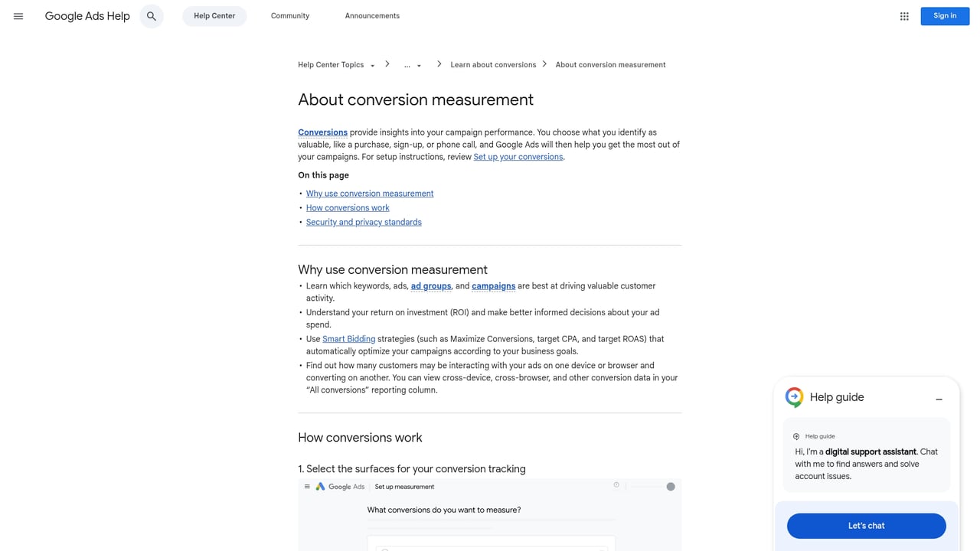
Task: Navigate to Learn about conversions breadcrumb
Action: pos(492,64)
